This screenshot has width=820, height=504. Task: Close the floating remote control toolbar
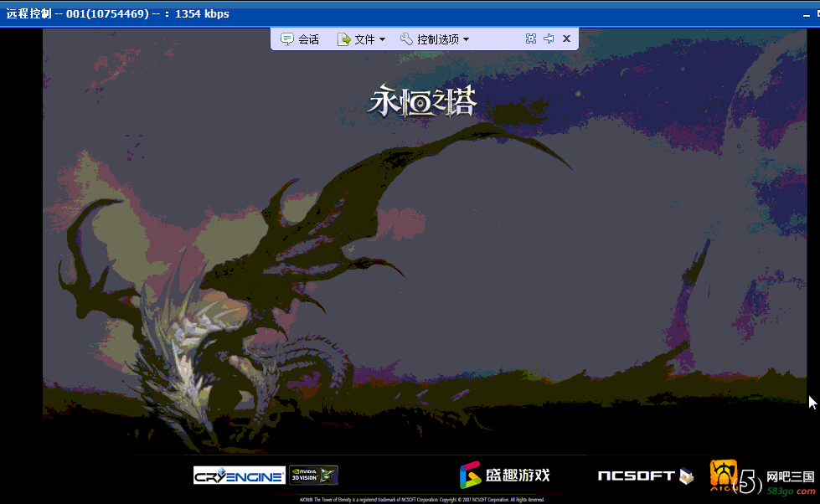coord(566,39)
